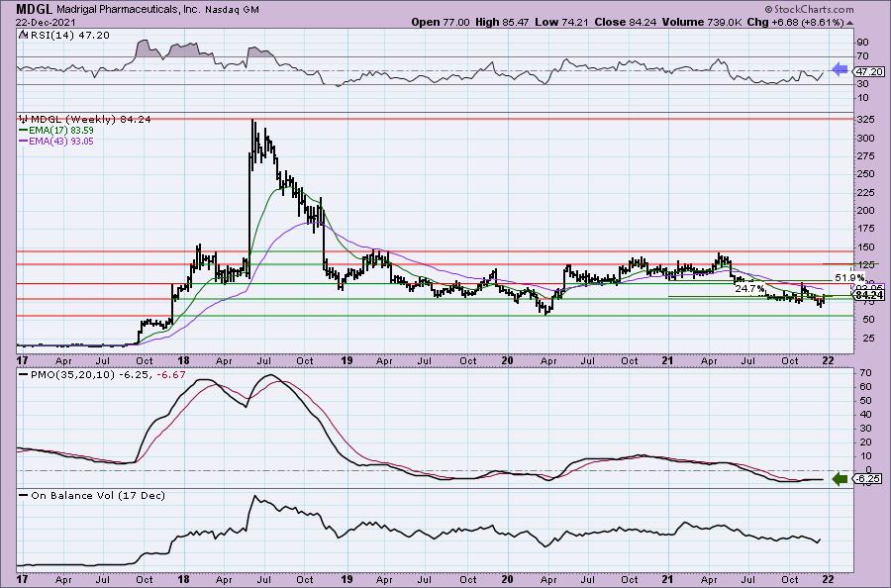891x588 pixels.
Task: Click the 22-Dec-2021 chart date
Action: pyautogui.click(x=44, y=22)
